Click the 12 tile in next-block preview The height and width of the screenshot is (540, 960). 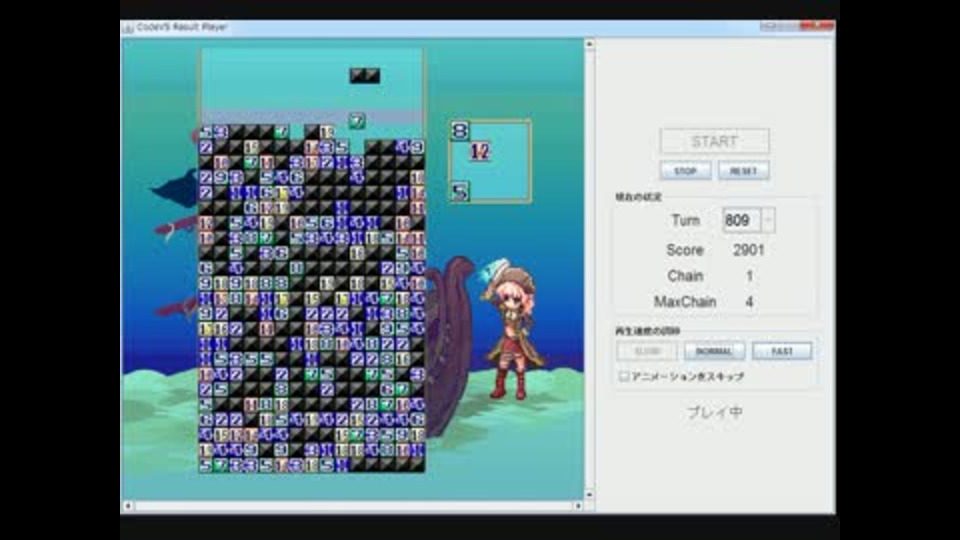pyautogui.click(x=480, y=151)
